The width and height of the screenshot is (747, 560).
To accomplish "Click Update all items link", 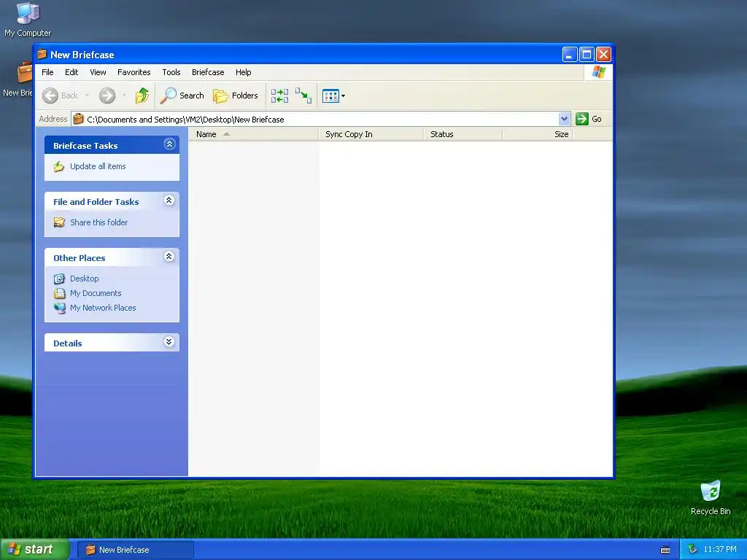I will [x=98, y=166].
